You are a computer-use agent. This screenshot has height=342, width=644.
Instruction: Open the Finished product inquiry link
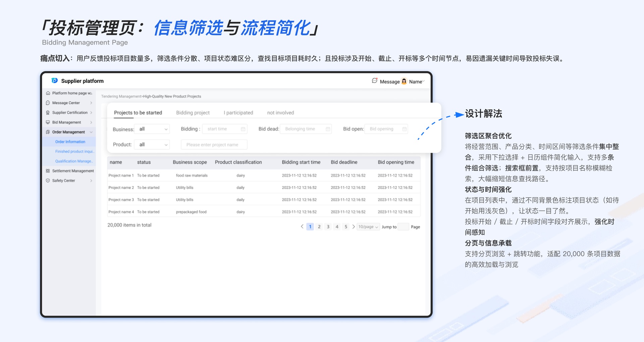coord(74,152)
